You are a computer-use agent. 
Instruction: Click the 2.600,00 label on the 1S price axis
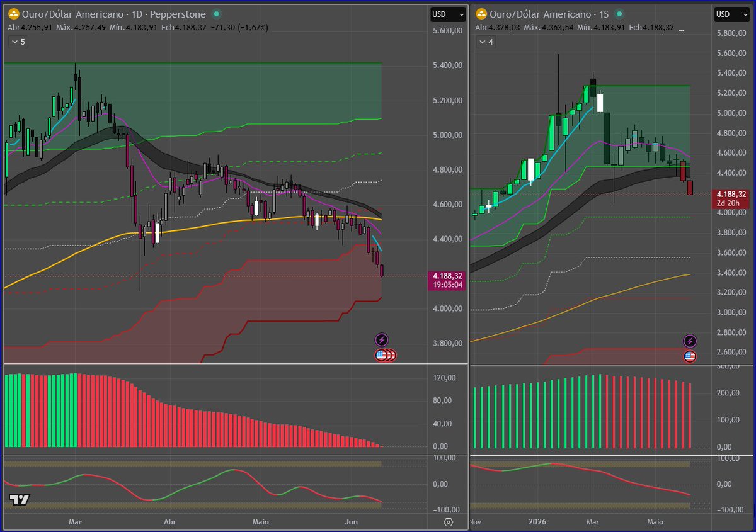point(730,352)
